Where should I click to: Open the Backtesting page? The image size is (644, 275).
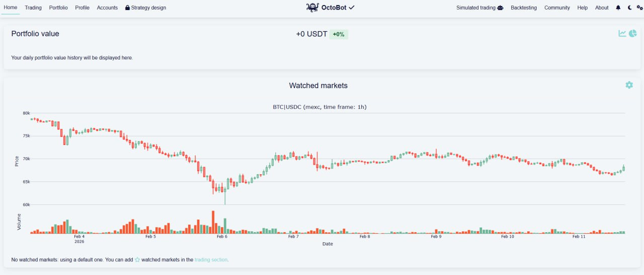(523, 8)
